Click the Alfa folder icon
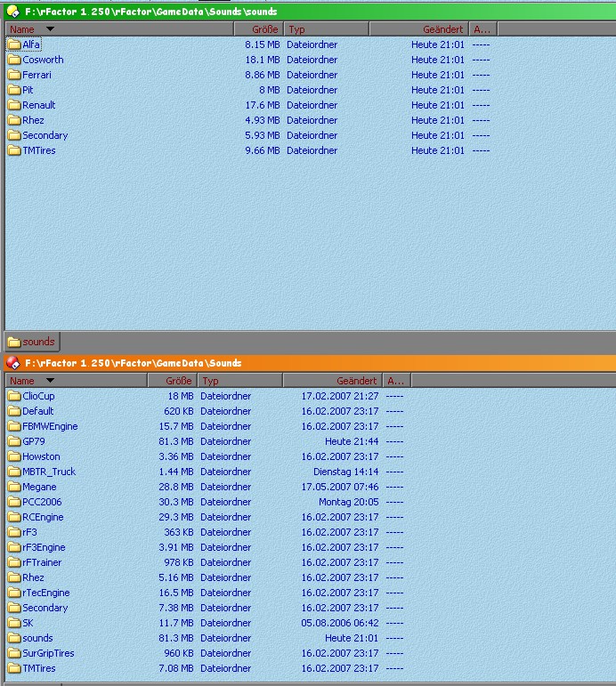616x686 pixels. 14,44
